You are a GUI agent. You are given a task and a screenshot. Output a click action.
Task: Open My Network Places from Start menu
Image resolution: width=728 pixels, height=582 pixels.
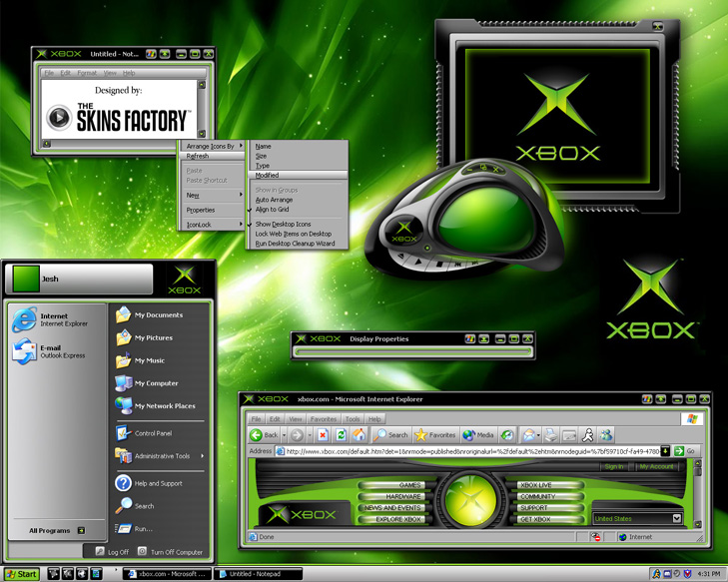(x=155, y=405)
